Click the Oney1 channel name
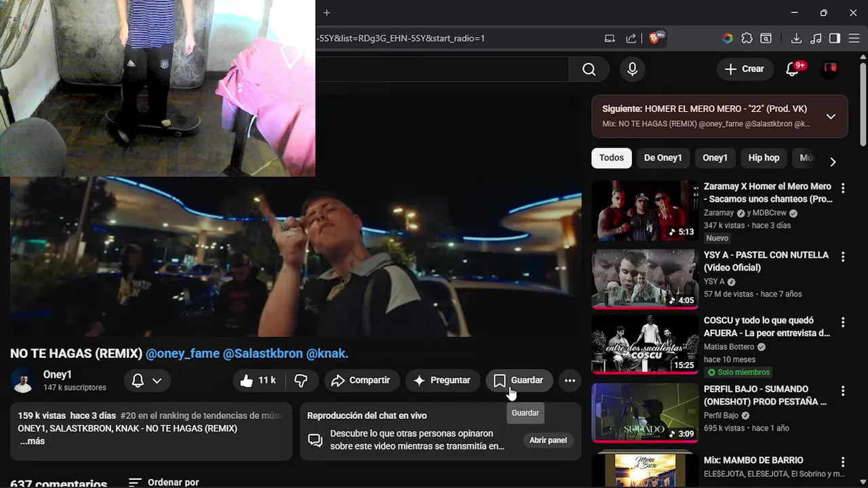The height and width of the screenshot is (488, 868). [58, 375]
